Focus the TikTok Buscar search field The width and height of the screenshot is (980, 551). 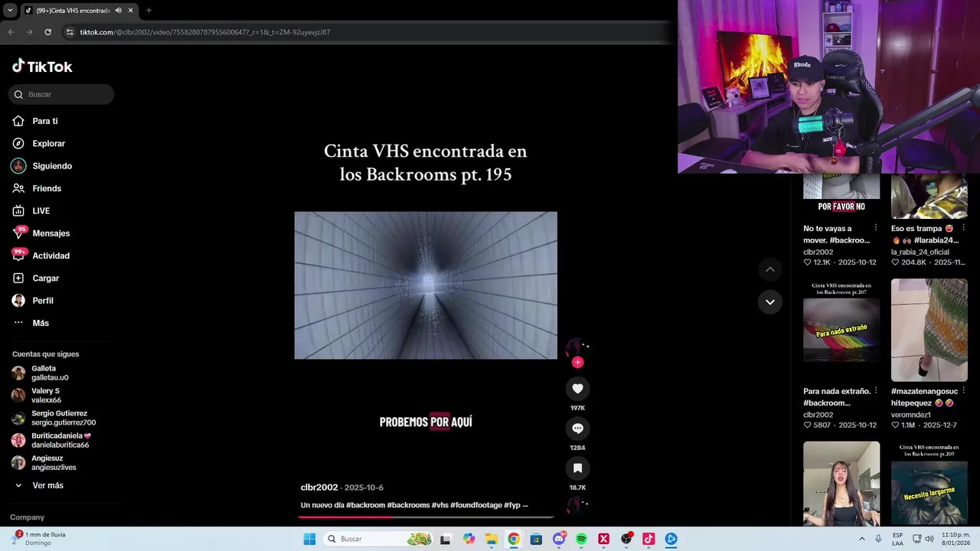(x=61, y=94)
